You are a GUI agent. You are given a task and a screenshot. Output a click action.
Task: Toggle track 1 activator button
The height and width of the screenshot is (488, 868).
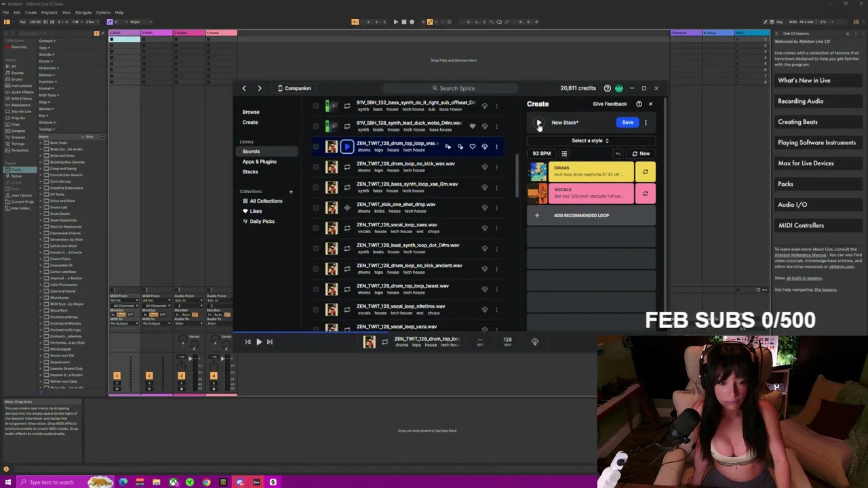pyautogui.click(x=116, y=375)
